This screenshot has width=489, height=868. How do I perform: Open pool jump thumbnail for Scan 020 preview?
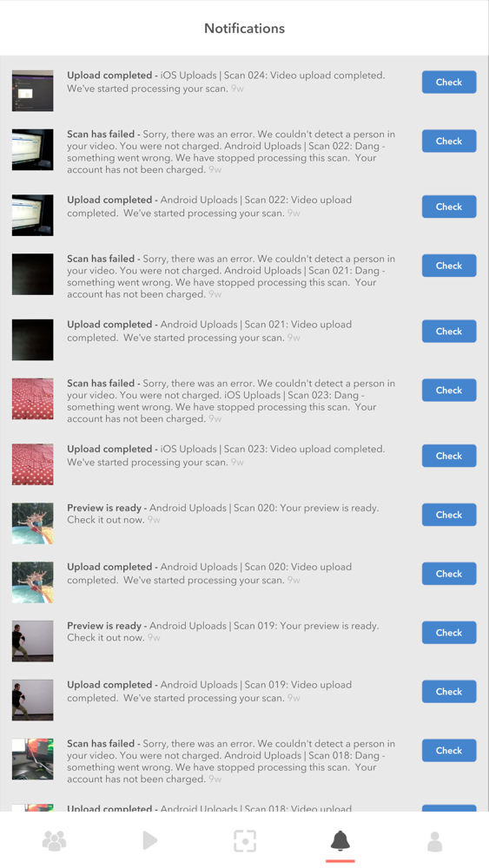(x=33, y=523)
